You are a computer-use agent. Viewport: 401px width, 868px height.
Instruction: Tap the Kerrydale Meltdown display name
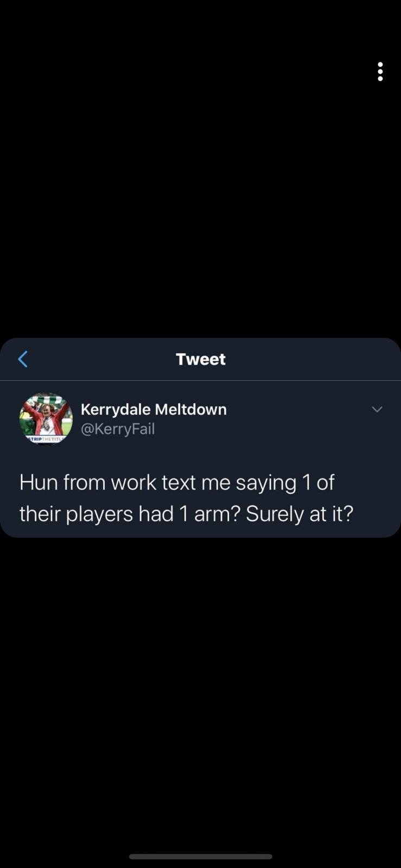154,409
